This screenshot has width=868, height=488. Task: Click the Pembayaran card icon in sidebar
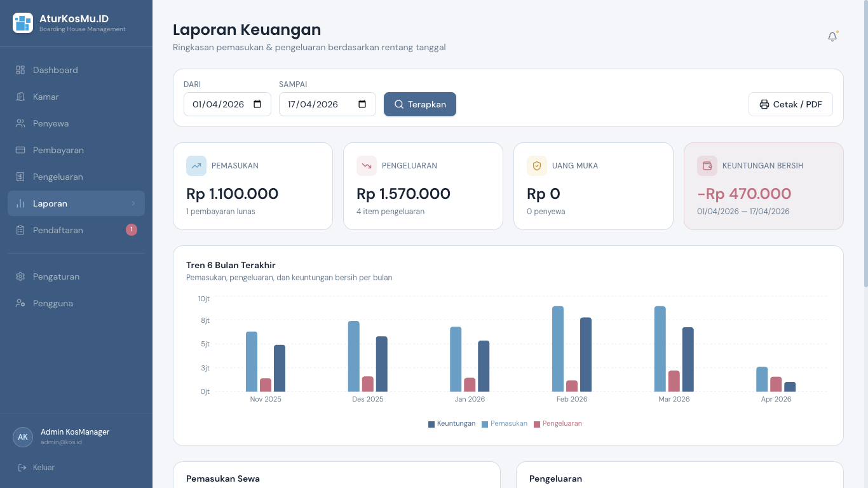pyautogui.click(x=20, y=150)
